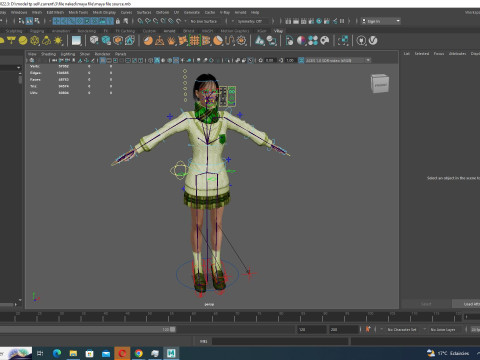Open viewport Renderer menu
Image resolution: width=480 pixels, height=360 pixels.
(102, 54)
